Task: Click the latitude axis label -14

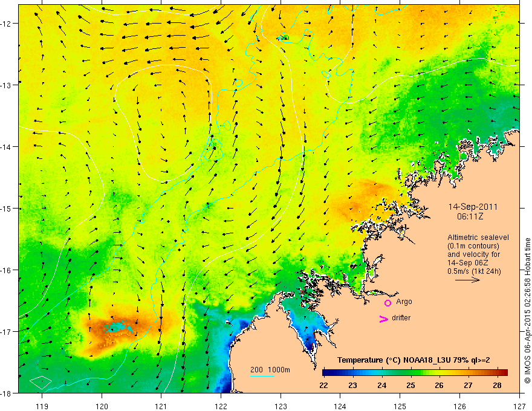Action: pyautogui.click(x=7, y=146)
